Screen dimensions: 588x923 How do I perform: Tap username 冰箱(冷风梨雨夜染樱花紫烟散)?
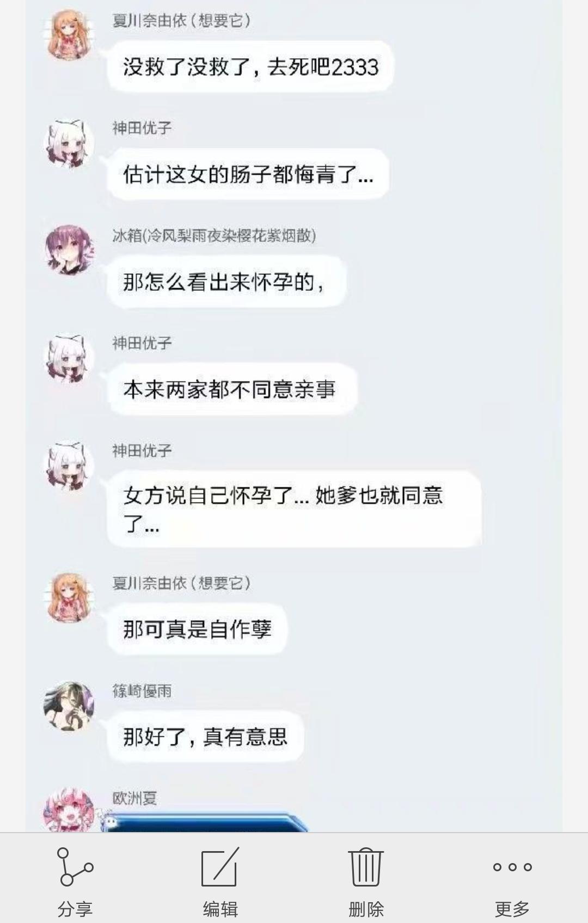pyautogui.click(x=214, y=235)
